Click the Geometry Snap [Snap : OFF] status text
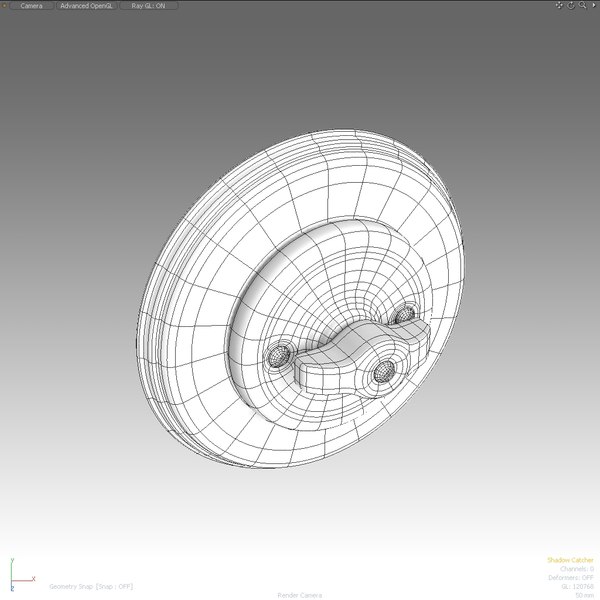The image size is (600, 600). coord(91,587)
